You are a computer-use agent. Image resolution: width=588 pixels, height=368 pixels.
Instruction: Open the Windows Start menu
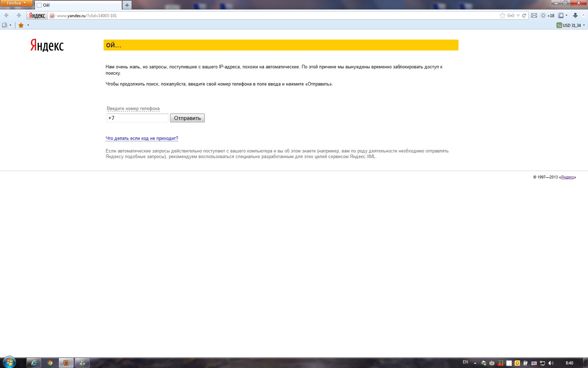[9, 363]
